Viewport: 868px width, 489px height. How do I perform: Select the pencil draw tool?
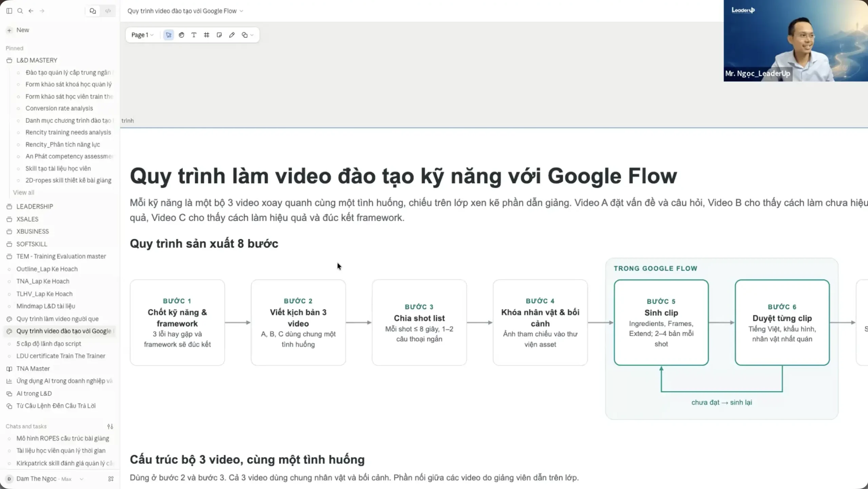click(x=232, y=35)
